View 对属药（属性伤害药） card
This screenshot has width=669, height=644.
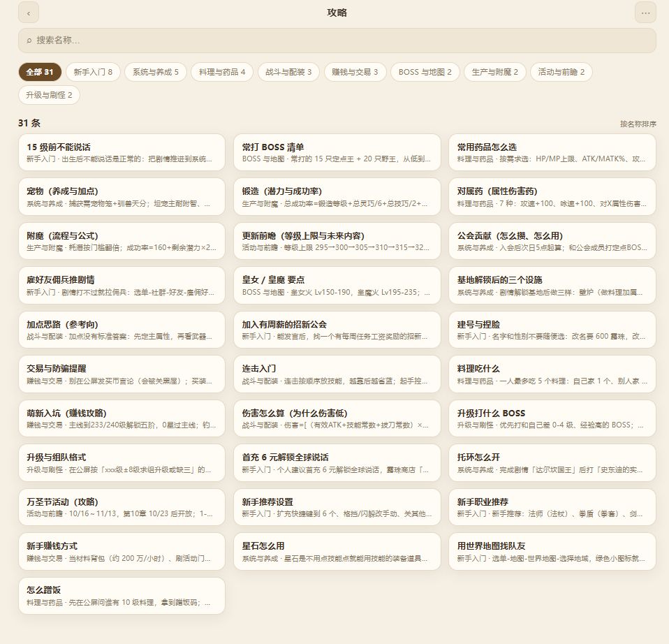tap(552, 197)
